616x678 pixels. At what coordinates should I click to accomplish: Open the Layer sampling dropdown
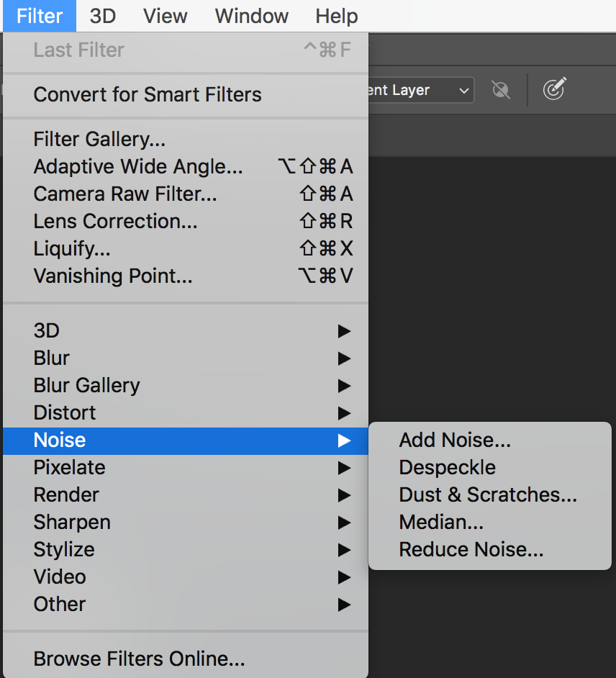[421, 90]
